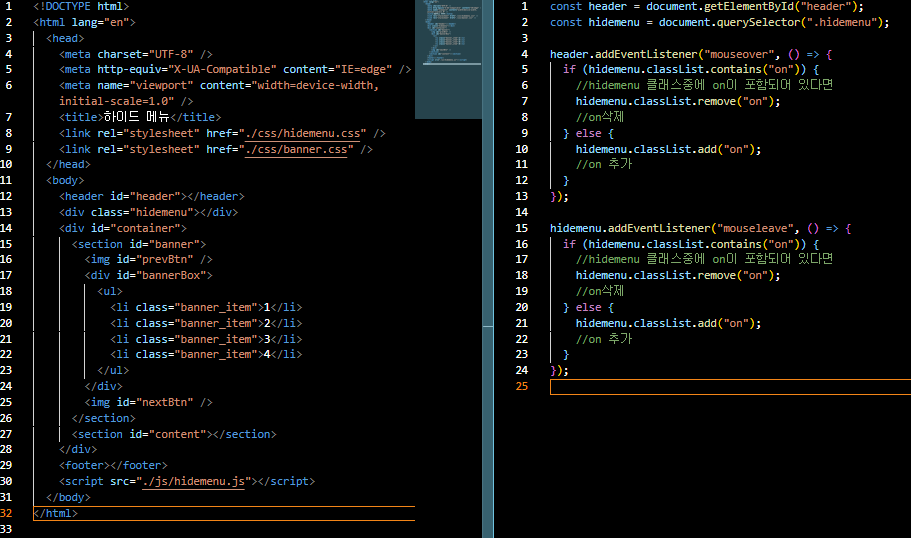
Task: Click the <section id="banner"> line
Action: click(139, 244)
